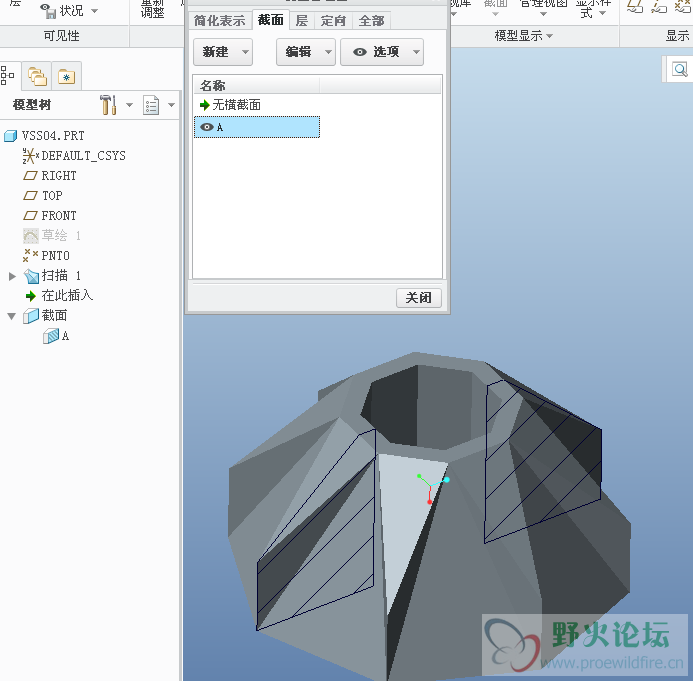The height and width of the screenshot is (681, 693).
Task: Select the FRONT datum plane
Action: [59, 216]
